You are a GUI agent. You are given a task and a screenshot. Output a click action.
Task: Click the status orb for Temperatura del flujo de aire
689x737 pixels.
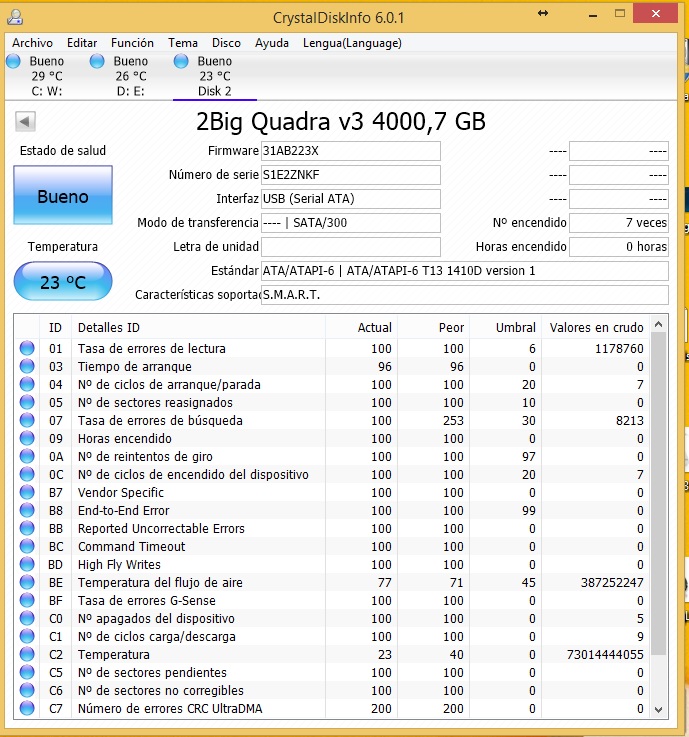tap(27, 582)
